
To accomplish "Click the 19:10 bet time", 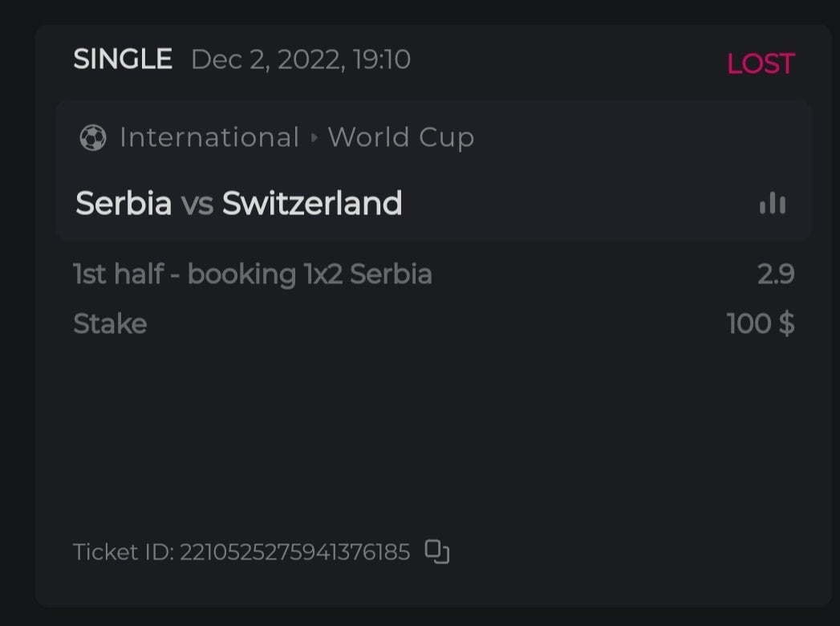I will (382, 59).
